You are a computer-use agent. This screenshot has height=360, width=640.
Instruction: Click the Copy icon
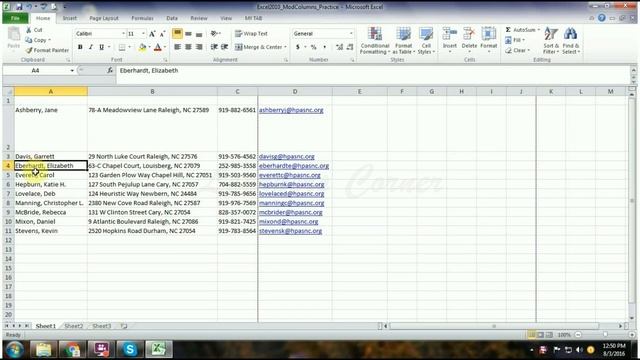pyautogui.click(x=29, y=40)
